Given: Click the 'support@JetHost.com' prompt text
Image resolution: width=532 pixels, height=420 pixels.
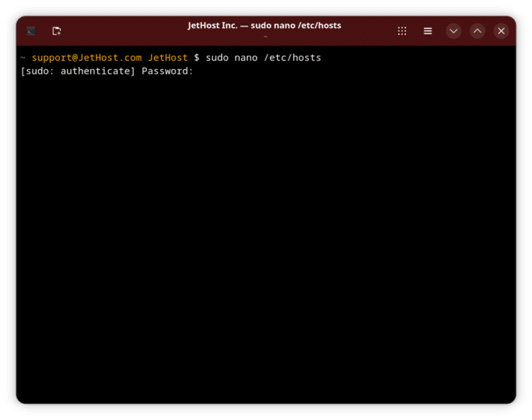Looking at the screenshot, I should coord(86,58).
